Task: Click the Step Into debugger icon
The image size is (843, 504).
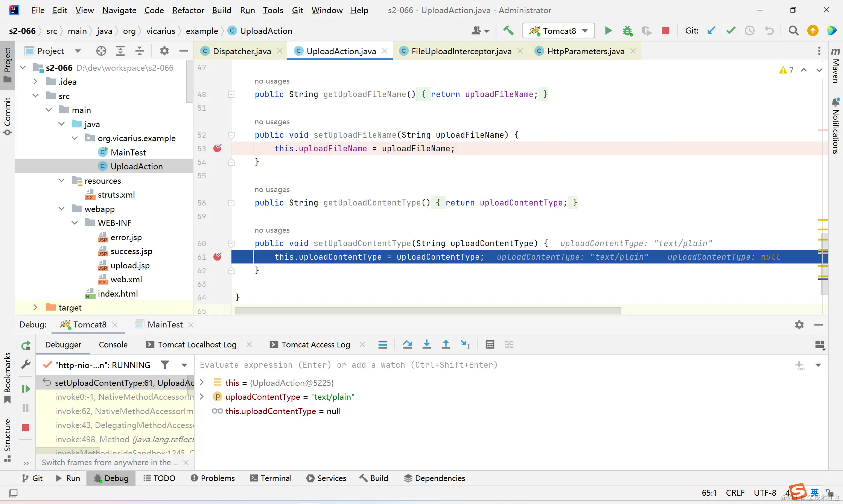Action: click(426, 344)
